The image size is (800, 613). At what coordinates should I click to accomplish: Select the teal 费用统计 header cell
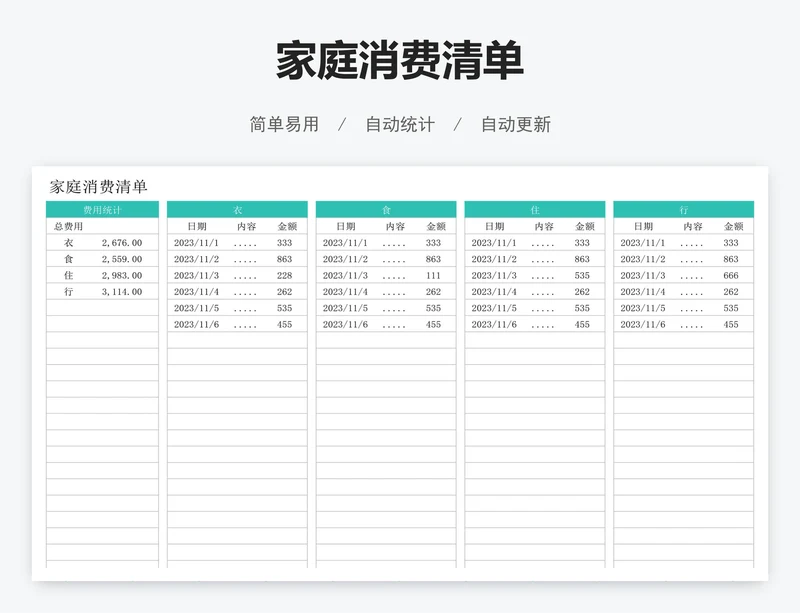coord(103,210)
